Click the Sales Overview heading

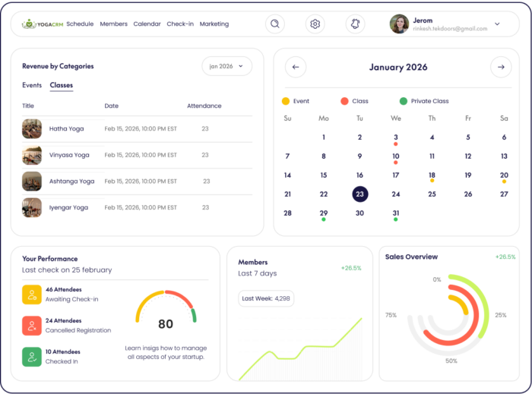tap(411, 257)
